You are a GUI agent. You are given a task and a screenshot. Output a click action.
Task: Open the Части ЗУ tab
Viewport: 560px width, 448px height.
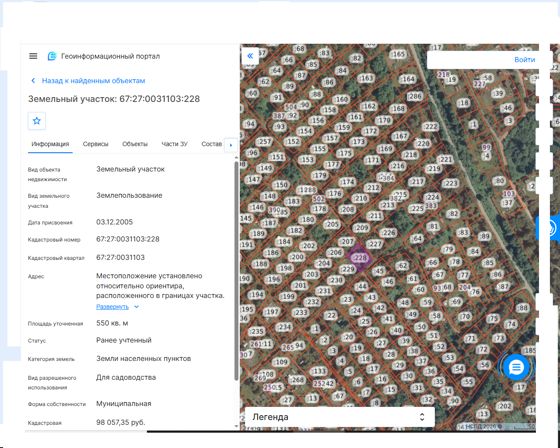pyautogui.click(x=174, y=144)
